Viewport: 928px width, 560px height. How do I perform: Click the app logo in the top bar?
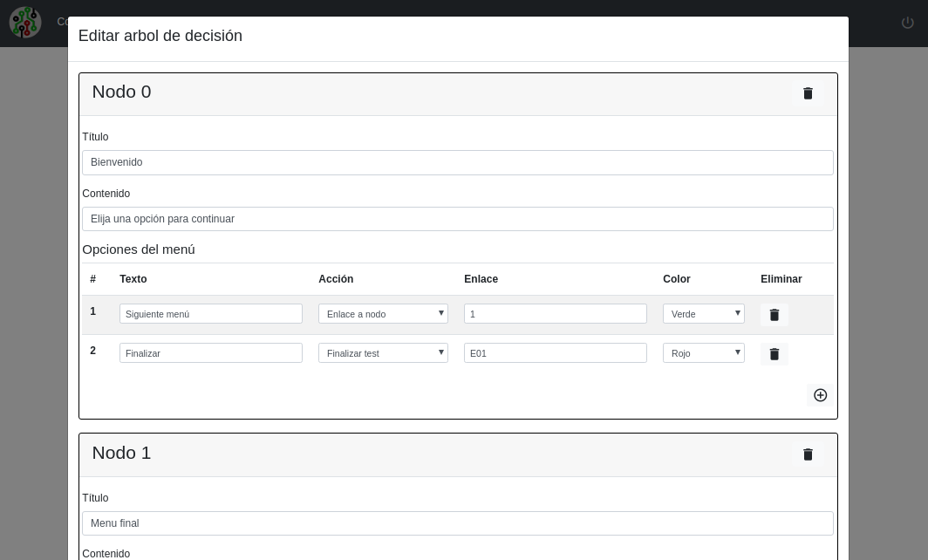point(25,23)
